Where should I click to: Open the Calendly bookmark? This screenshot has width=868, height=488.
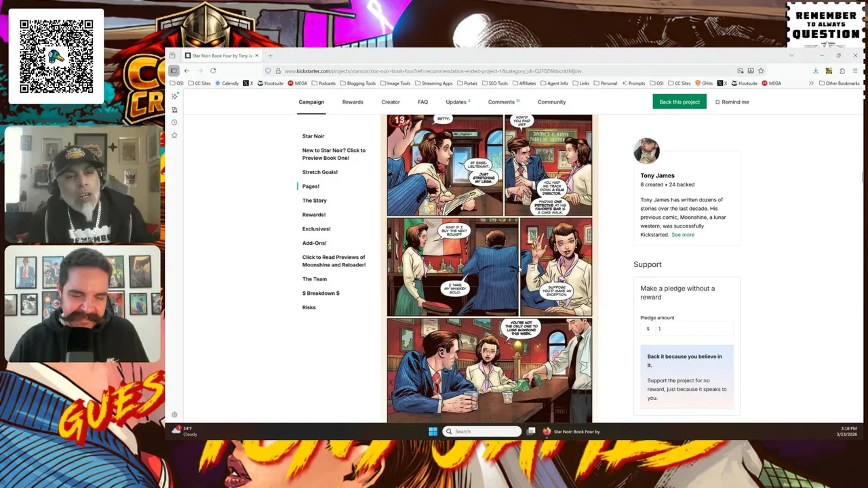(227, 83)
